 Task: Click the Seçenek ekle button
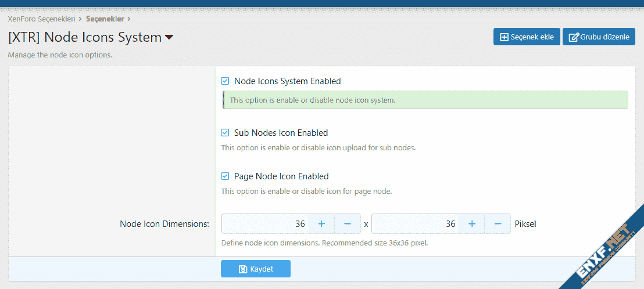pyautogui.click(x=527, y=37)
